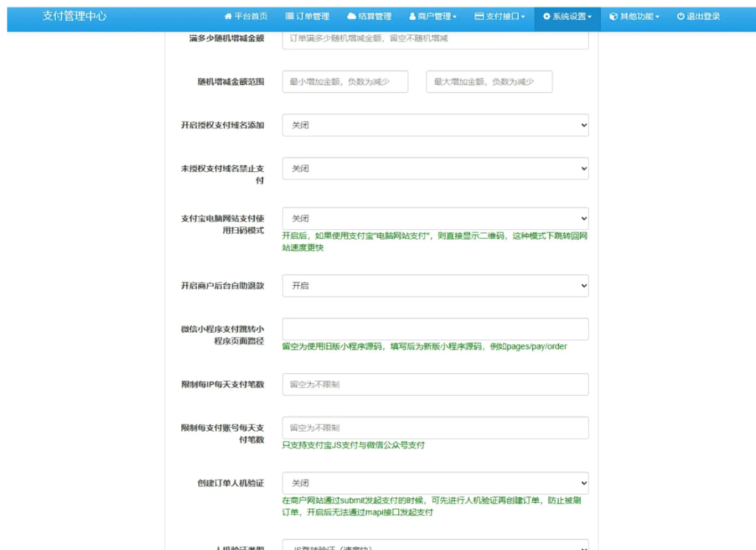Click the power icon beside 退出登录

681,16
